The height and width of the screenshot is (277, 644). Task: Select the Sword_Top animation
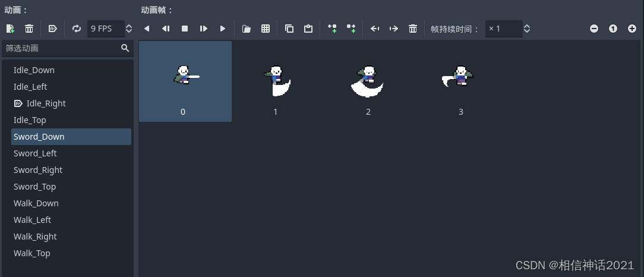71,187
